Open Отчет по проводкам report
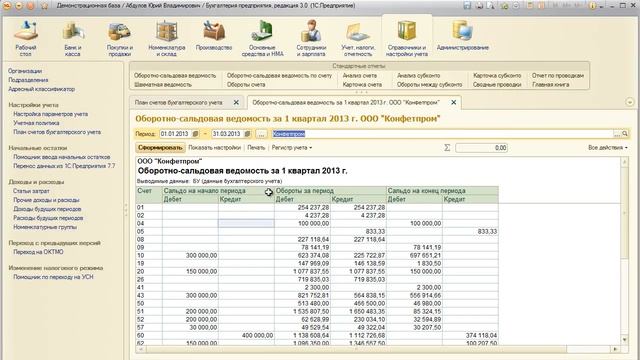The height and width of the screenshot is (360, 640). (x=558, y=76)
